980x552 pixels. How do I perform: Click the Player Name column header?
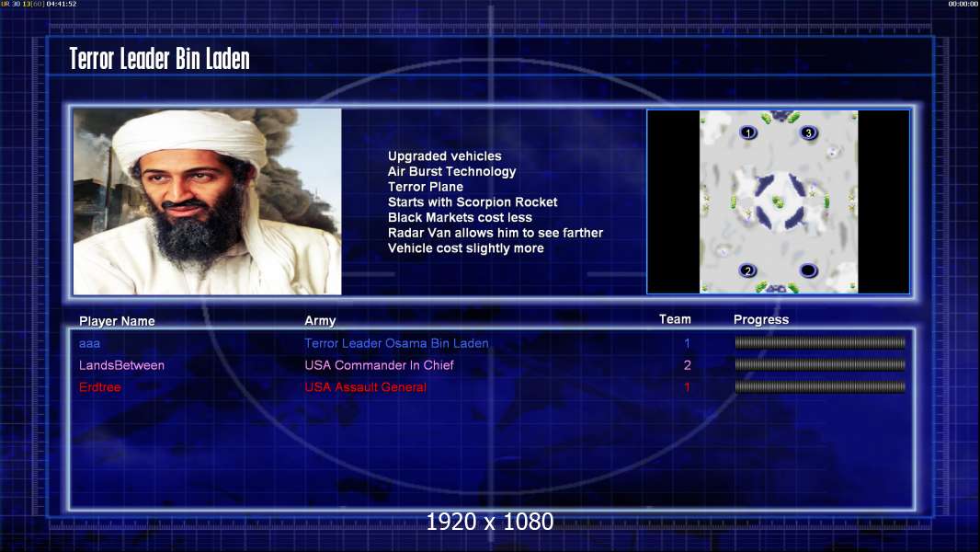pos(117,321)
